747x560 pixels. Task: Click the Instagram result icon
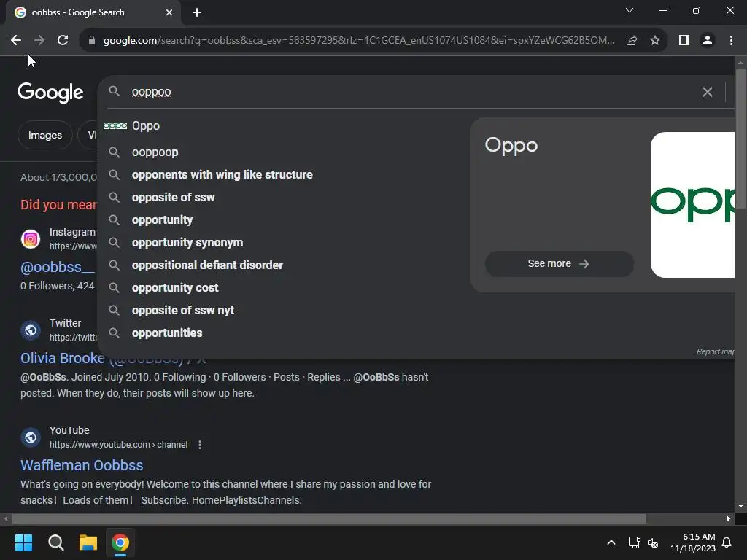(31, 239)
